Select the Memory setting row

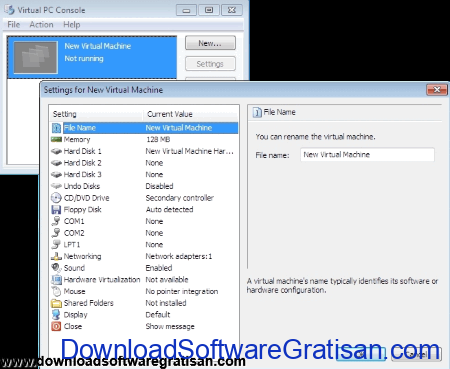(x=144, y=139)
